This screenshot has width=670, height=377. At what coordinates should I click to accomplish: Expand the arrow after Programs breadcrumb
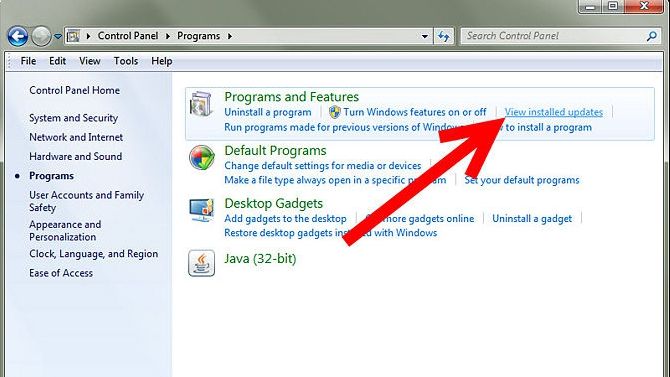[x=230, y=36]
